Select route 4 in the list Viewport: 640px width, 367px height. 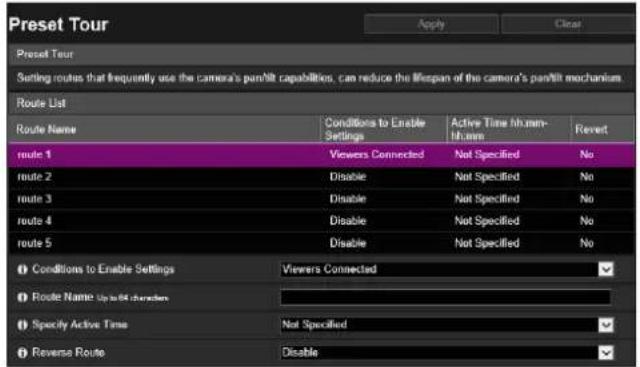tap(321, 221)
